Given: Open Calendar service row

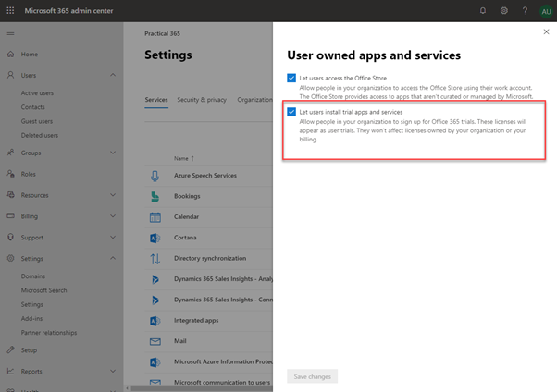Looking at the screenshot, I should 208,217.
